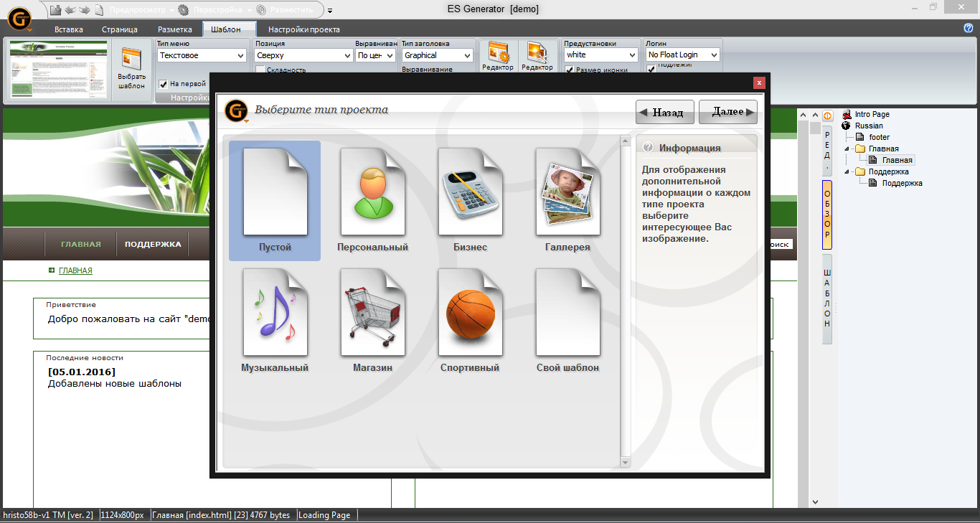Select the Персональный project type icon
The height and width of the screenshot is (523, 980).
click(x=372, y=192)
